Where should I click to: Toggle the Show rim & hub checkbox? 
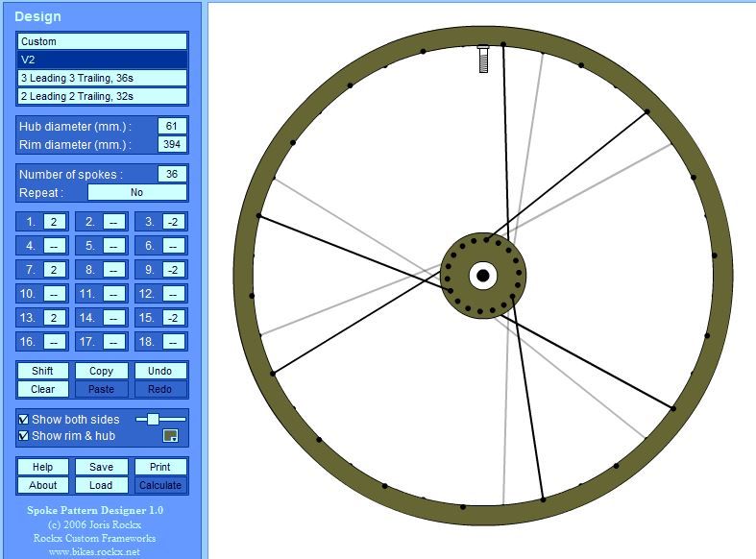23,436
